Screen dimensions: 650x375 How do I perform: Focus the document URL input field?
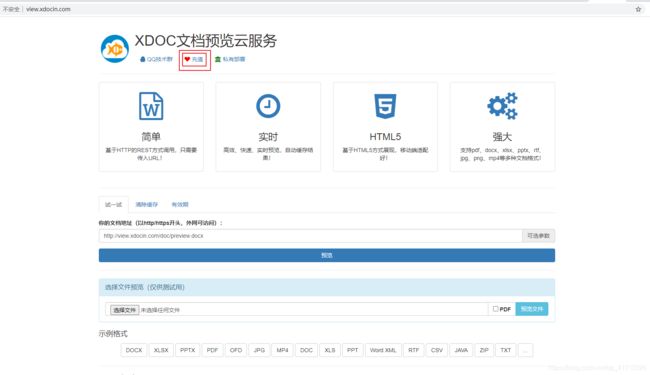pos(310,236)
